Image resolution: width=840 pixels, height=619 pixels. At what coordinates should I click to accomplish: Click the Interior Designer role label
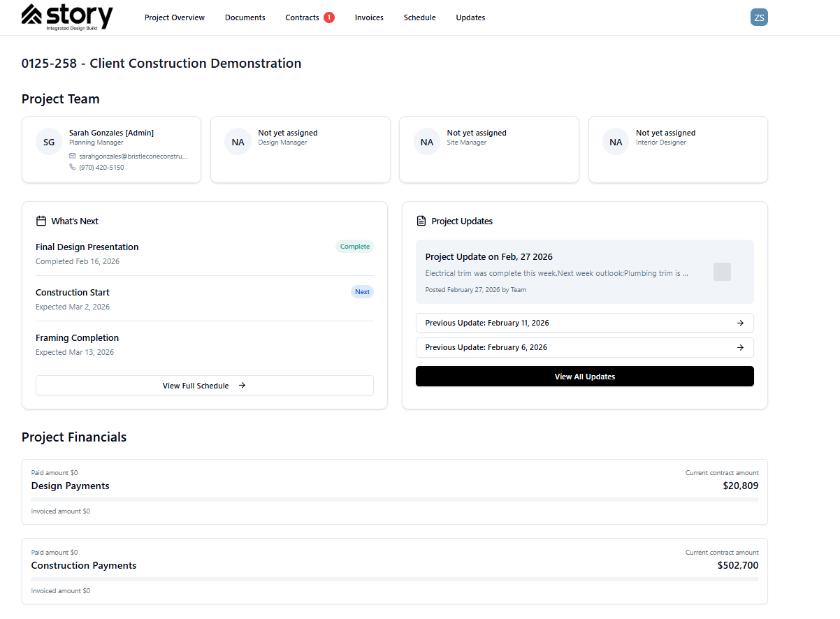(x=661, y=143)
